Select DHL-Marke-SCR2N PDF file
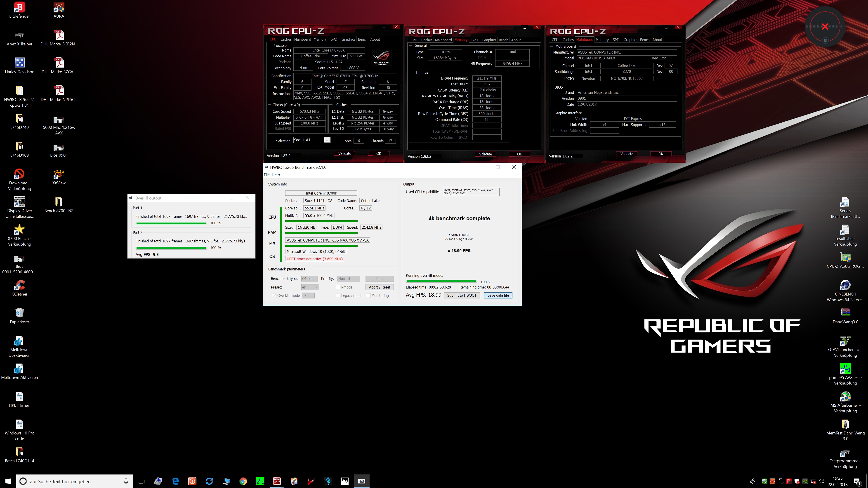The height and width of the screenshot is (488, 868). (x=59, y=38)
